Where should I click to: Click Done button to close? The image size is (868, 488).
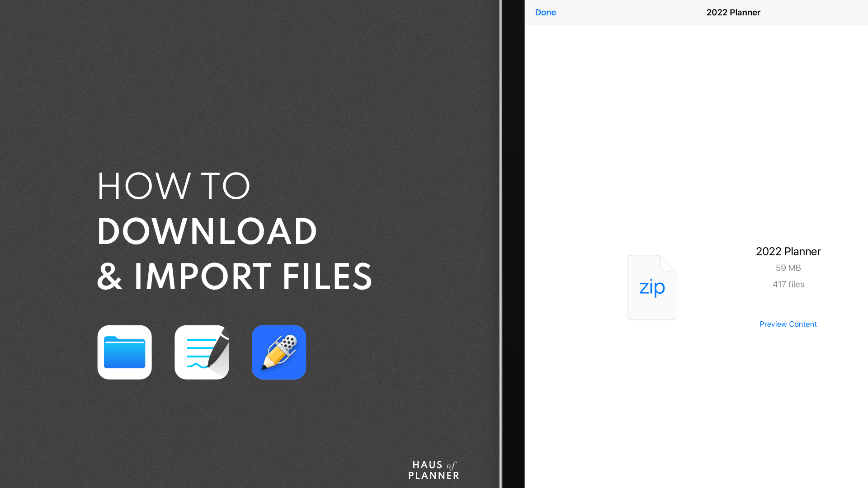[545, 12]
